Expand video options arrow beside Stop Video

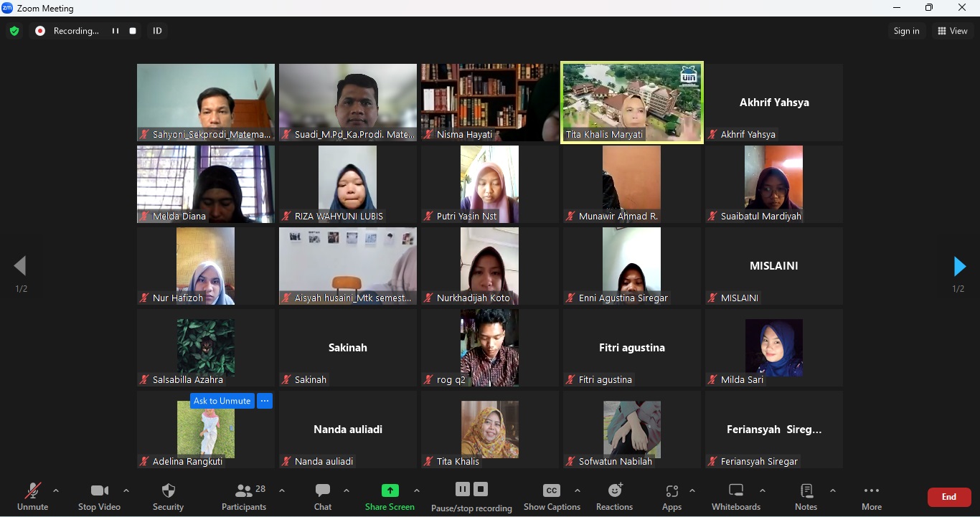point(126,491)
